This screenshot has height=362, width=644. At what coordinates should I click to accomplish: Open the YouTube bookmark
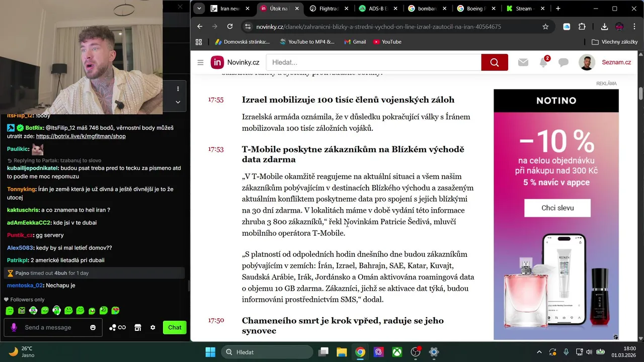click(387, 42)
